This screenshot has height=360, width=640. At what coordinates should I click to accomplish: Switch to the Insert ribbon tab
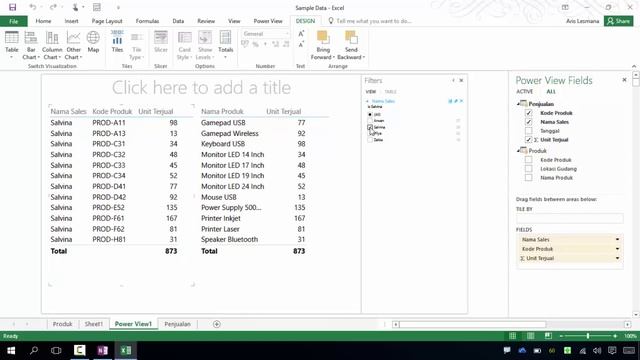[x=71, y=21]
